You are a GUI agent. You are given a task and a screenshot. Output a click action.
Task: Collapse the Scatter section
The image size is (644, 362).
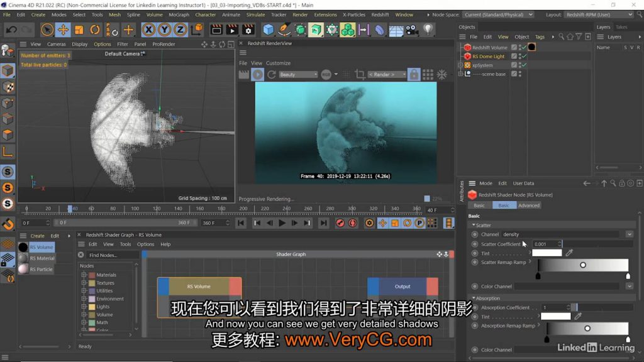point(474,226)
